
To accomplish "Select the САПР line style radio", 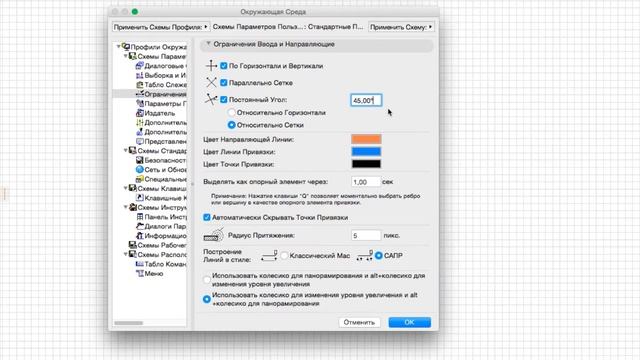I will [x=379, y=256].
